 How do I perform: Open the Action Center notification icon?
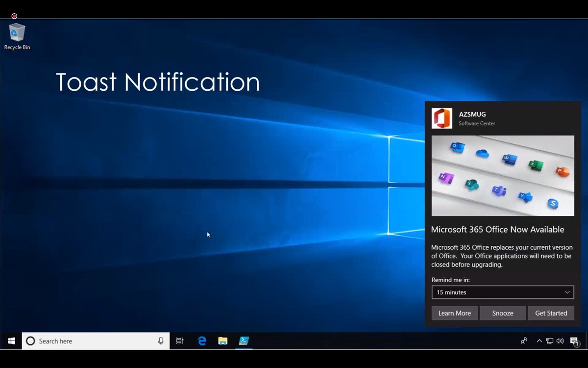(575, 342)
